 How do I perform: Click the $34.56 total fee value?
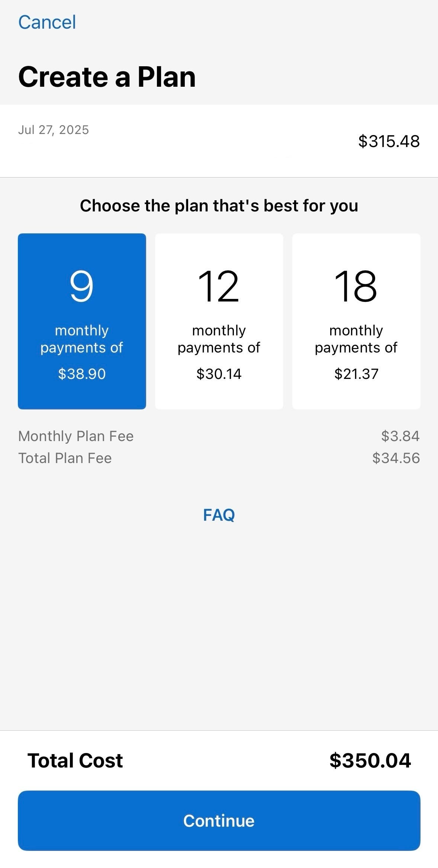(396, 458)
